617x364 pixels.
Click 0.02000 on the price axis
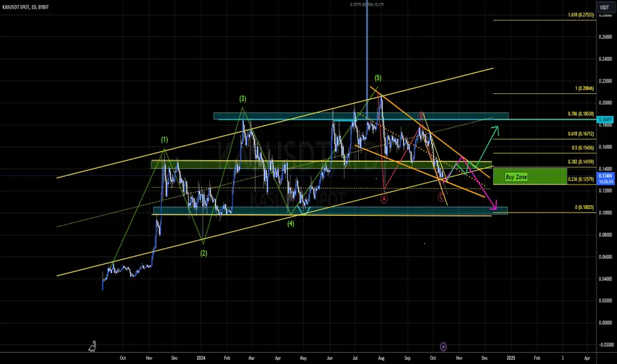tap(605, 300)
